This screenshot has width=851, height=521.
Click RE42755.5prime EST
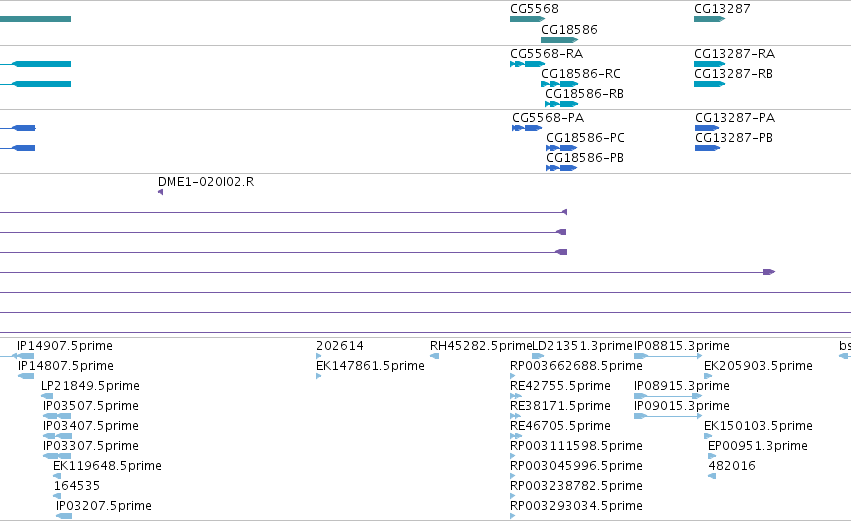[516, 396]
